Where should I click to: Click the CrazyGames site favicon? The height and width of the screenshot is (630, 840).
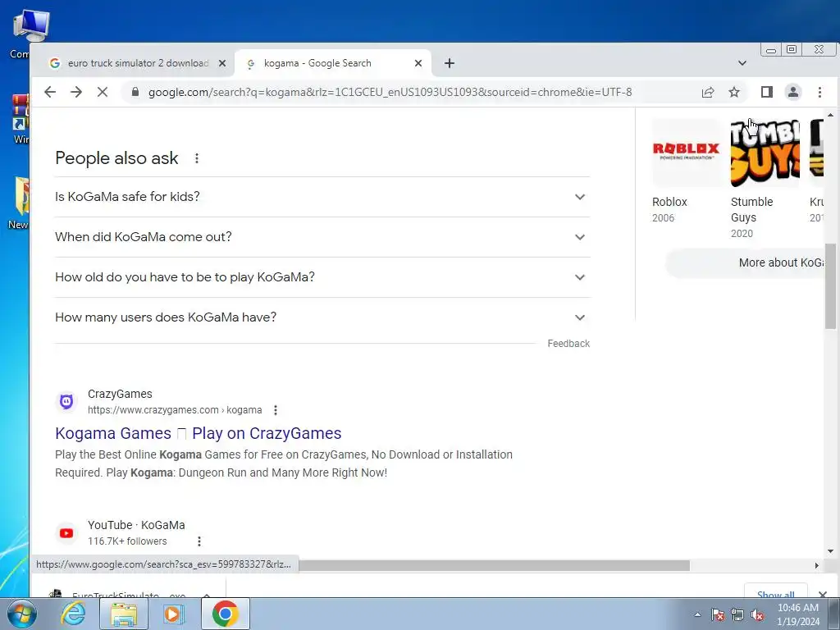click(x=66, y=402)
